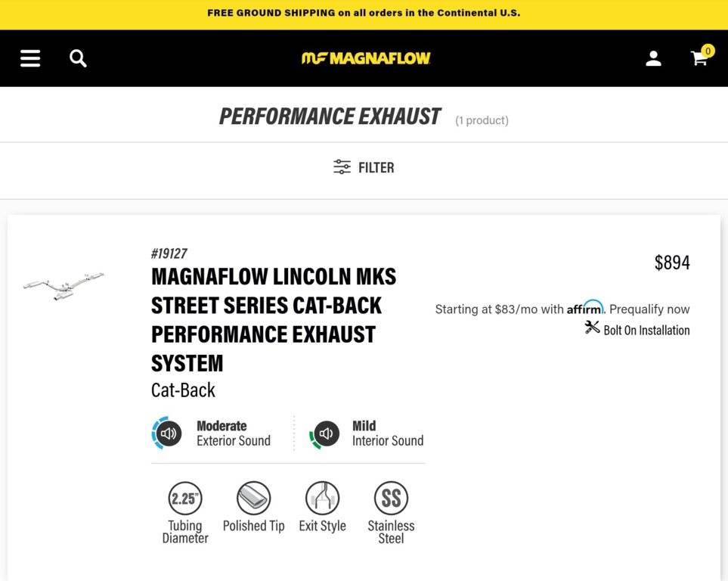Click the search magnifier icon
728x581 pixels.
[78, 58]
